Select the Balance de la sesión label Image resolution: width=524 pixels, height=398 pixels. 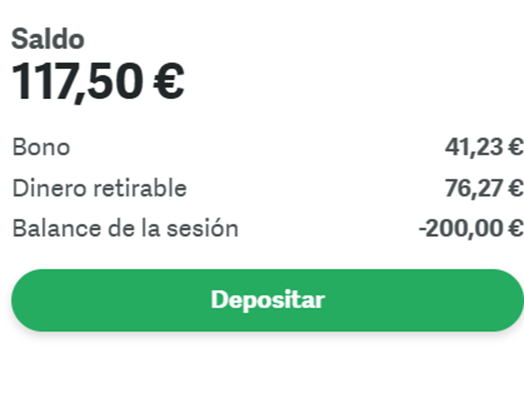click(125, 229)
